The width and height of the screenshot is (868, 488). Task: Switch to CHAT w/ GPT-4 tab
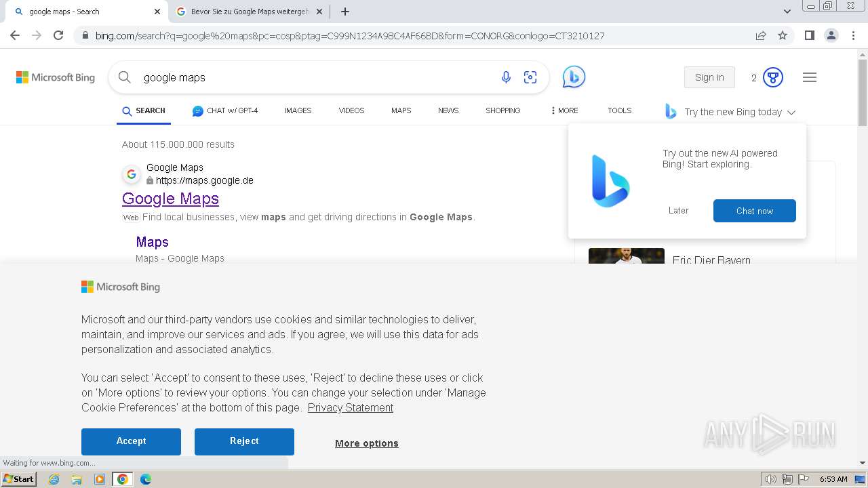[225, 110]
